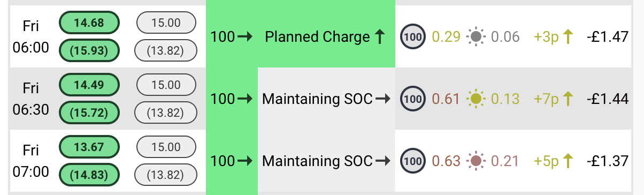Click the -£1.47 cost value
Screen dimensions: 644x195
[x=606, y=37]
